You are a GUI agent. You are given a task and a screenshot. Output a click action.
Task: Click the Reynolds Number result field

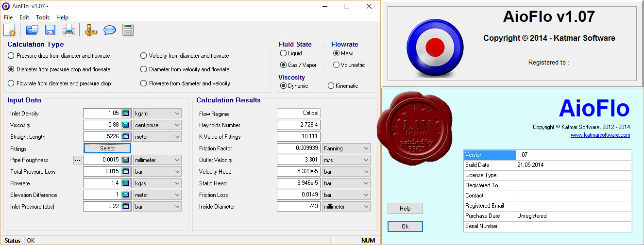(x=299, y=125)
